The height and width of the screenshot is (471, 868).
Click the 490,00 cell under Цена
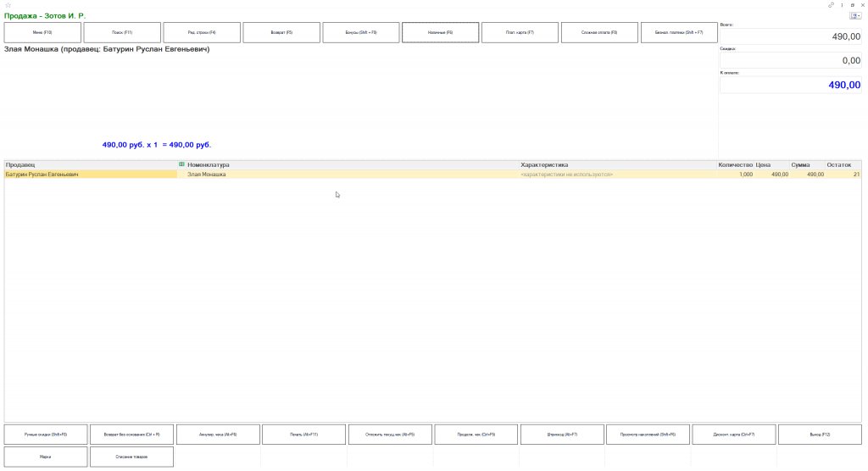(x=771, y=175)
